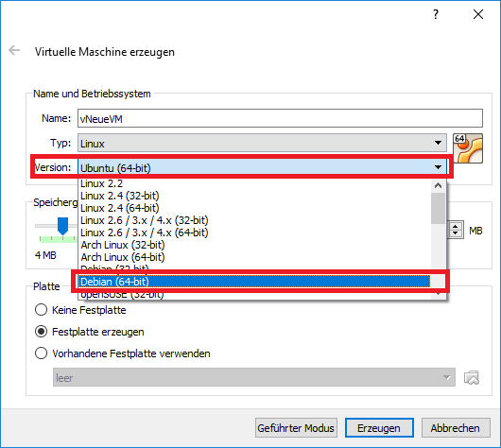Select Keine Festplatte radio option

(x=41, y=310)
